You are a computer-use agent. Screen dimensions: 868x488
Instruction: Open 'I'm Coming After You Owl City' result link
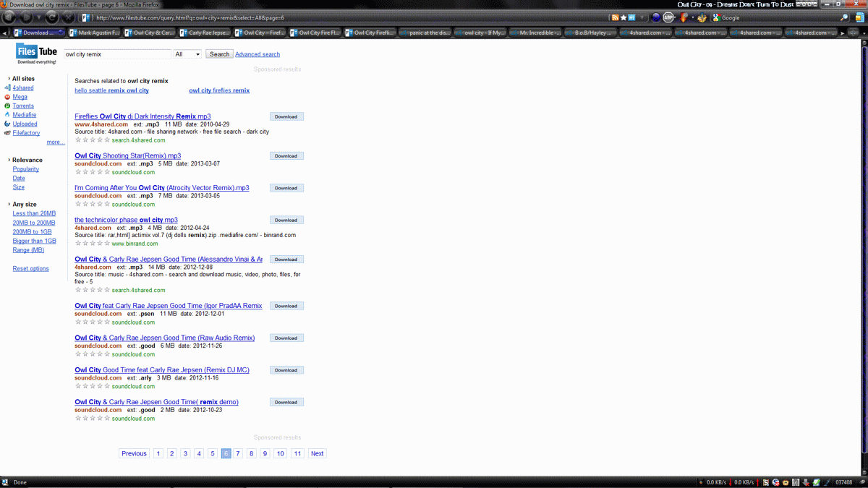(x=162, y=188)
